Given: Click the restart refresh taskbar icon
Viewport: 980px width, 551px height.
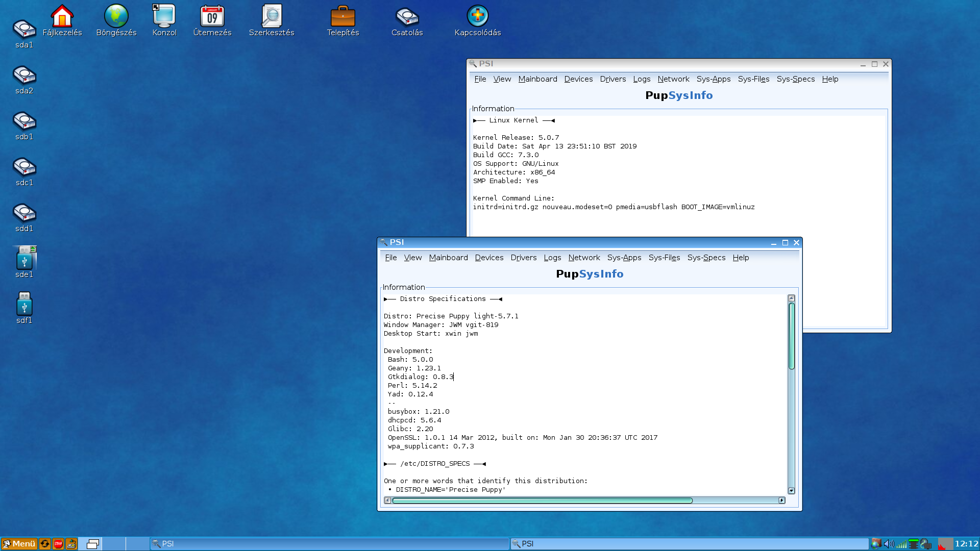Looking at the screenshot, I should pos(45,544).
